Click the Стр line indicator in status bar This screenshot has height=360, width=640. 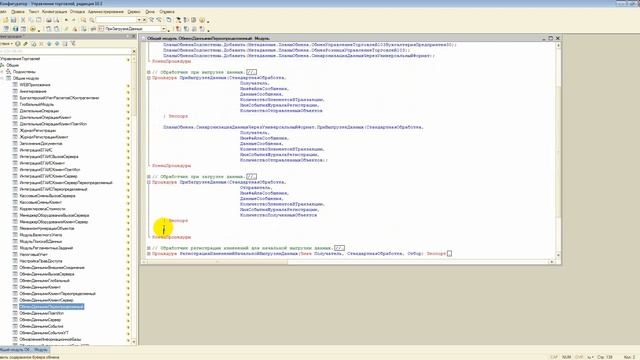coord(605,357)
